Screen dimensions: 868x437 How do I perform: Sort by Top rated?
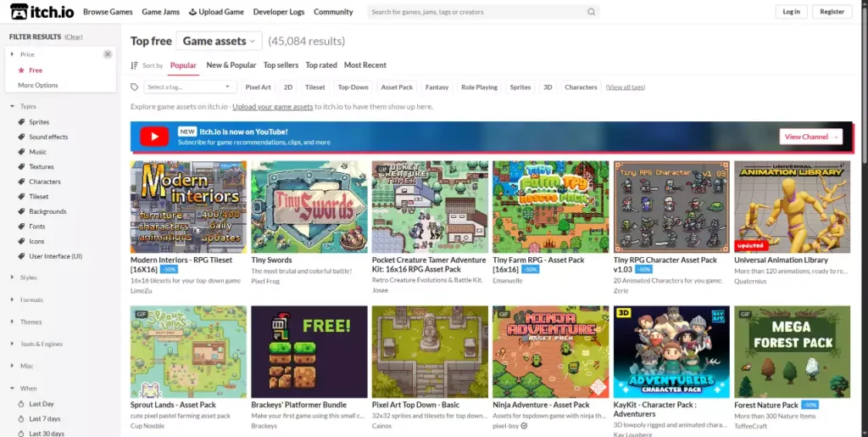coord(321,64)
